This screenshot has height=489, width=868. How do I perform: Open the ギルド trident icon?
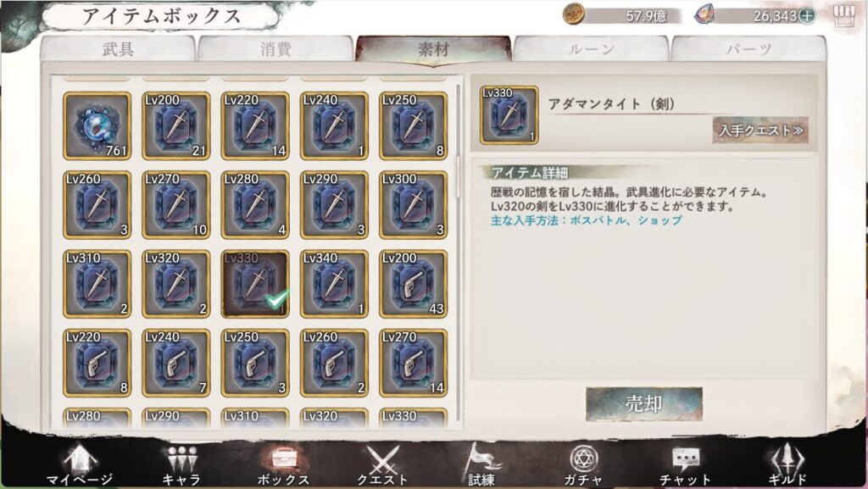[787, 466]
